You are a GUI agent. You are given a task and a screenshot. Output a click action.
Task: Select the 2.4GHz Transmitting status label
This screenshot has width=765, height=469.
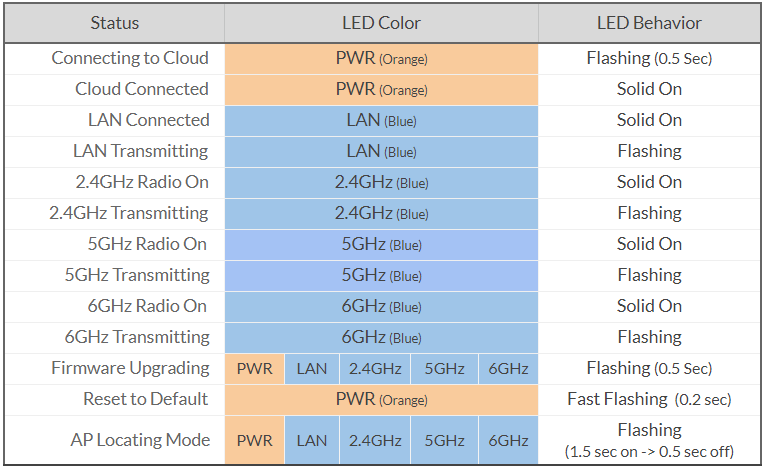129,213
